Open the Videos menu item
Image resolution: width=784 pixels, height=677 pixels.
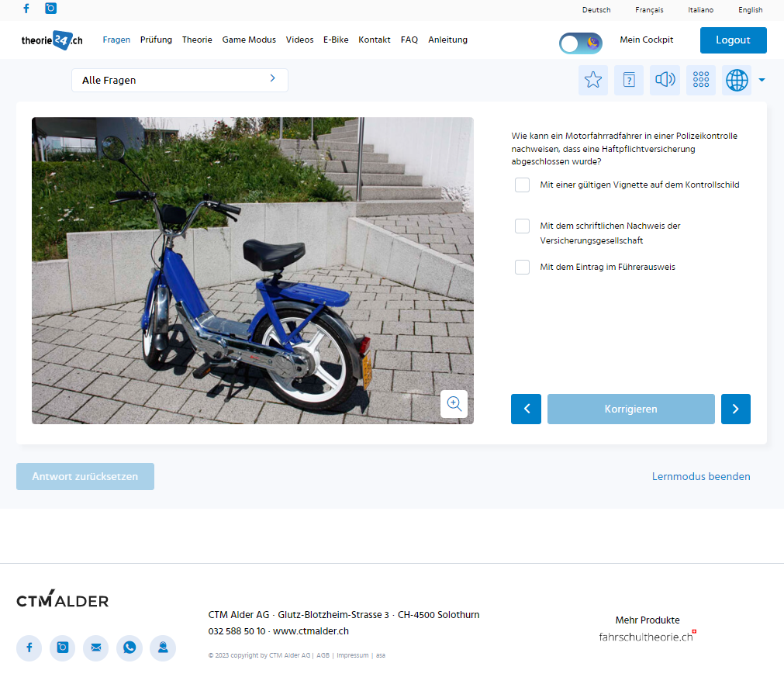coord(299,40)
